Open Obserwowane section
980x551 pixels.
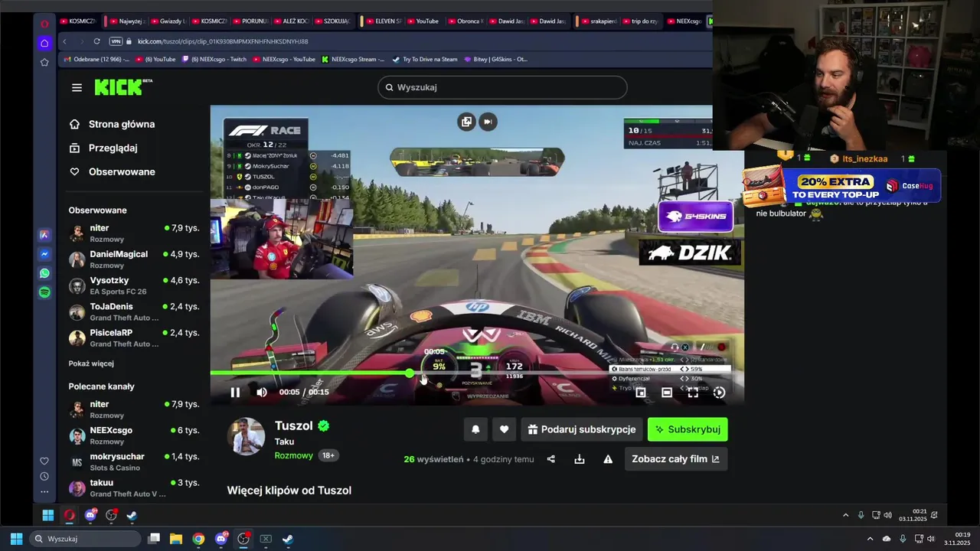click(x=113, y=171)
